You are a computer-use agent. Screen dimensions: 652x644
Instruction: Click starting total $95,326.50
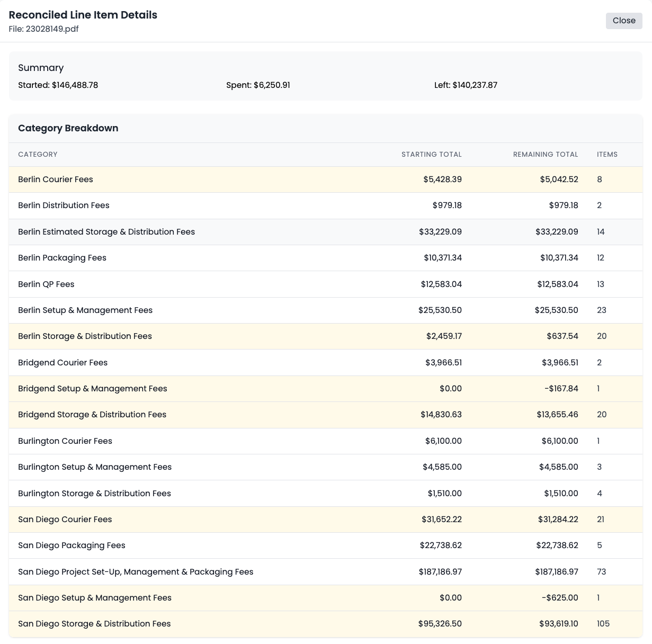pos(440,624)
